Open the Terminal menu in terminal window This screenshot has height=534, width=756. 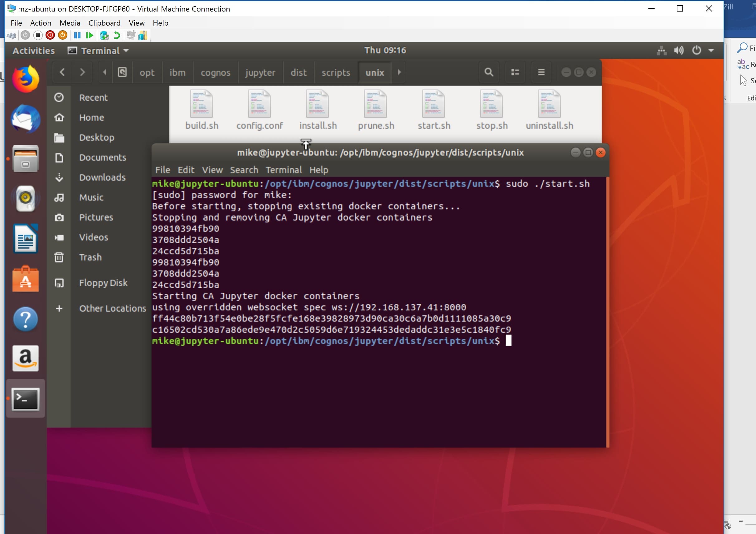tap(284, 170)
